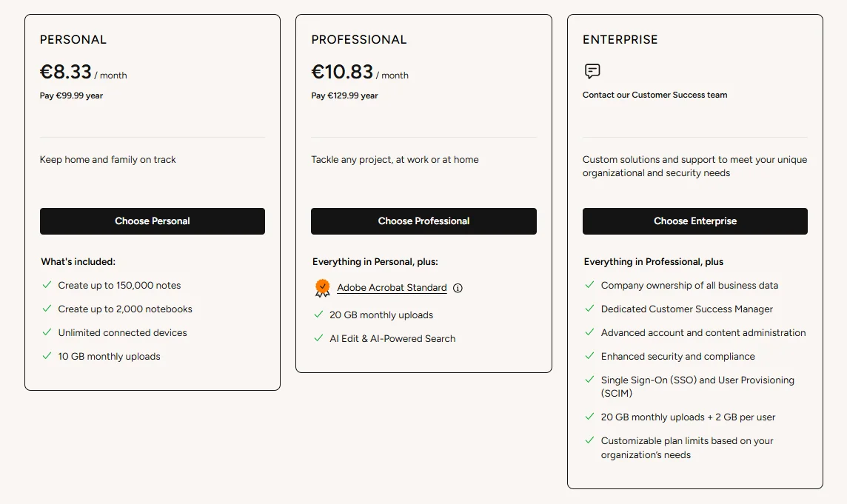Image resolution: width=847 pixels, height=504 pixels.
Task: Click checkmark next to 150,000 notes
Action: point(47,285)
